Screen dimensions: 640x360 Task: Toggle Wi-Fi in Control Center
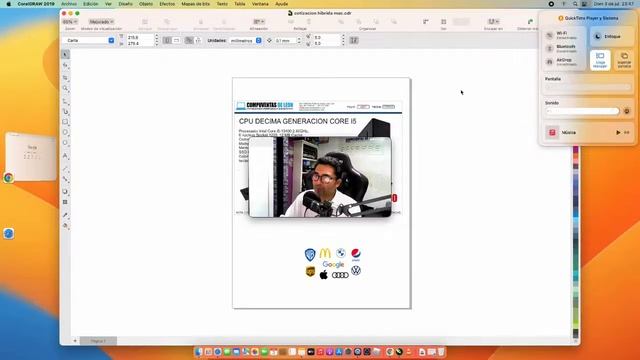550,35
